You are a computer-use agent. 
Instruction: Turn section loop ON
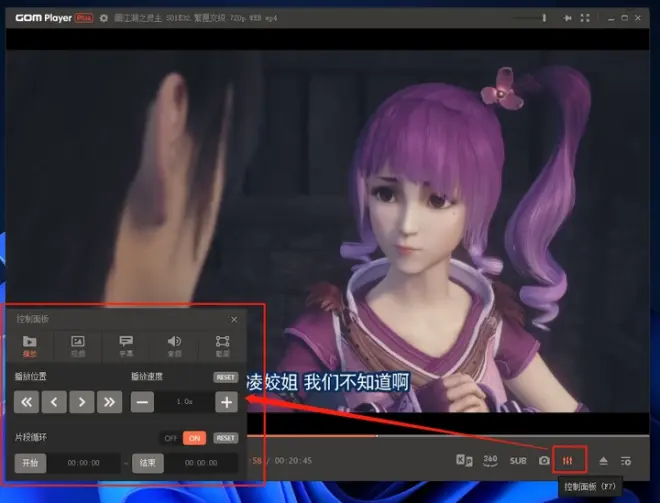(x=194, y=438)
